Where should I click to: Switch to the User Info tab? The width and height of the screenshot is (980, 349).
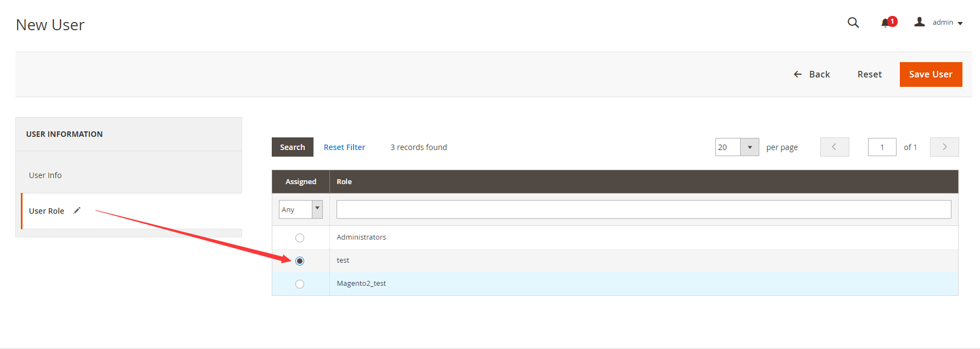tap(46, 175)
